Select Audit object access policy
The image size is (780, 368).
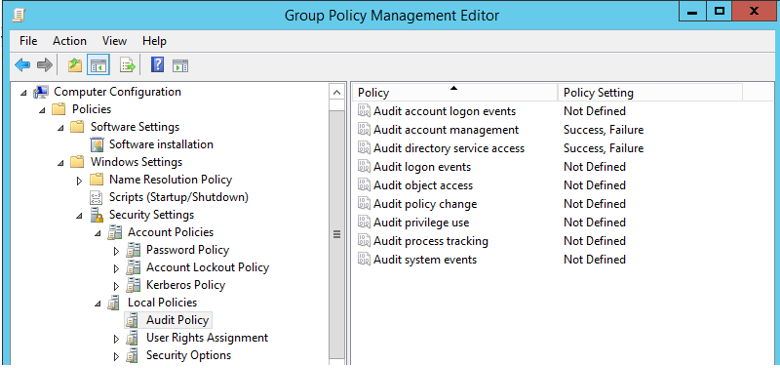click(x=423, y=185)
